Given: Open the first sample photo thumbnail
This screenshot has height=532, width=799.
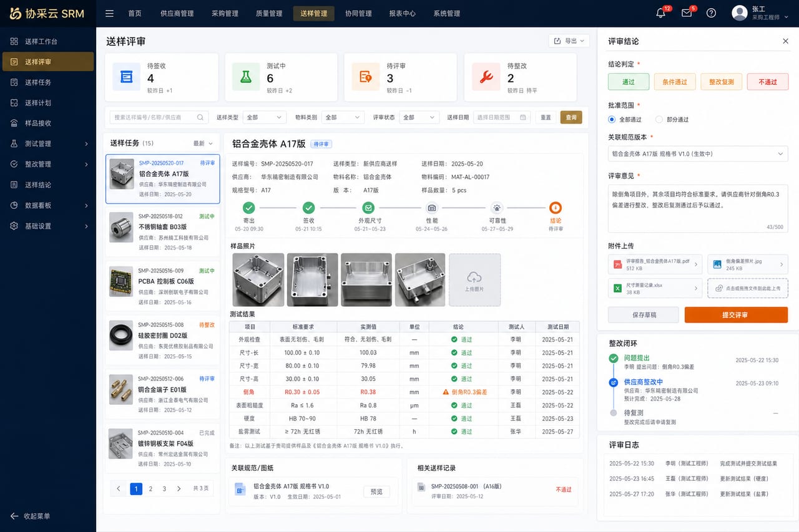Looking at the screenshot, I should [x=258, y=279].
